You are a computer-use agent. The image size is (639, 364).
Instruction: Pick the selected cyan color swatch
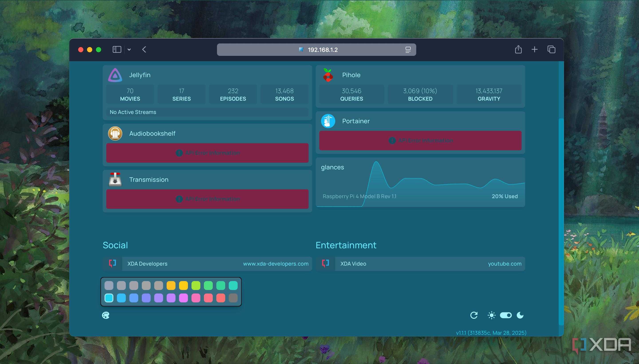tap(109, 298)
